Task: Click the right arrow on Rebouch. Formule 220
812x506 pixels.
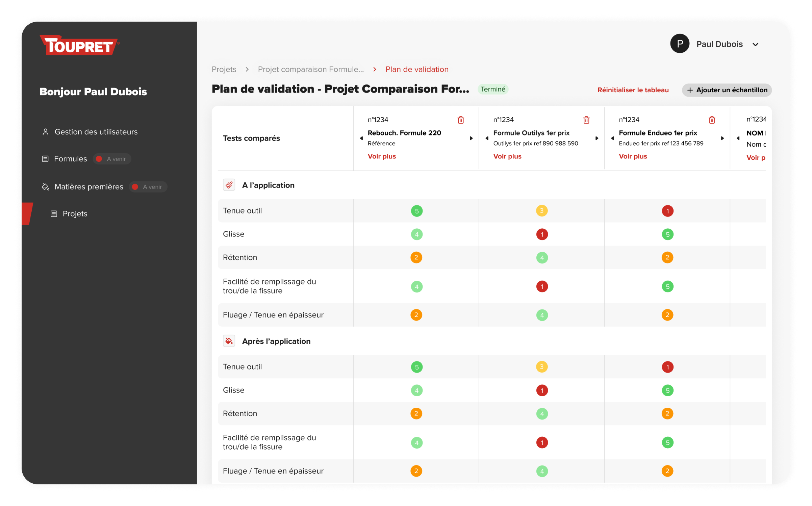Action: coord(472,138)
